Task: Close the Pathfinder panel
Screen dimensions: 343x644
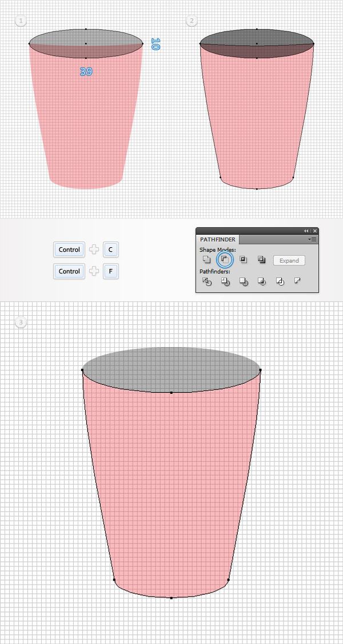Action: [314, 231]
